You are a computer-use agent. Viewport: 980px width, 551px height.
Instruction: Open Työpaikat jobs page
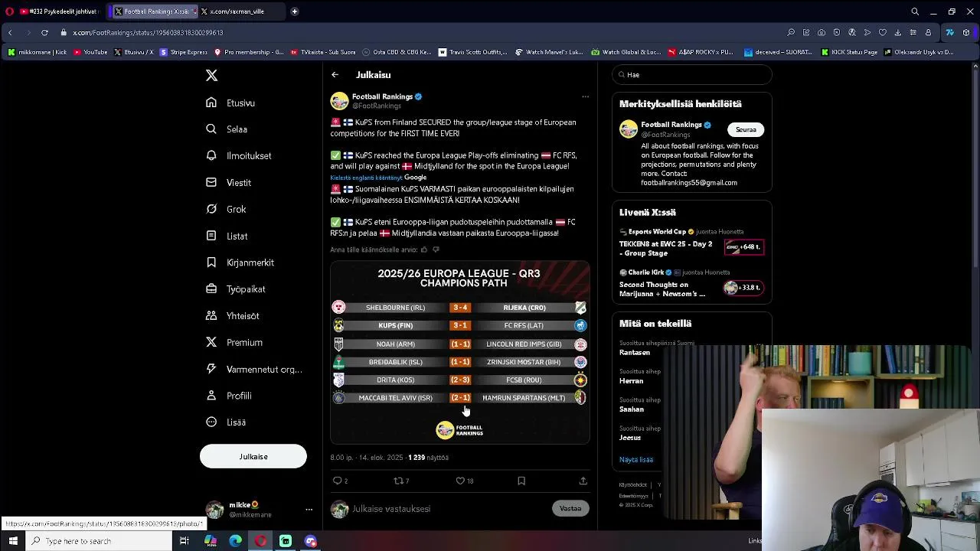point(236,289)
